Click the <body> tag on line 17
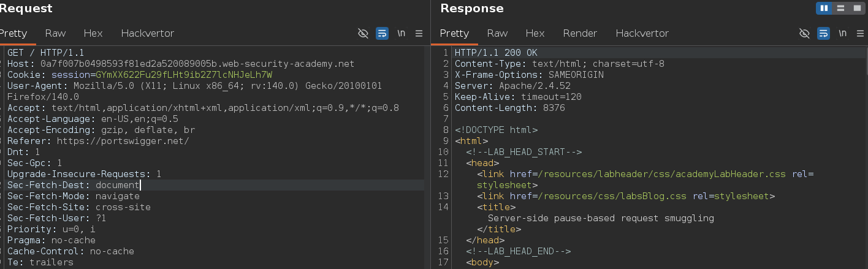This screenshot has height=269, width=868. pos(482,262)
